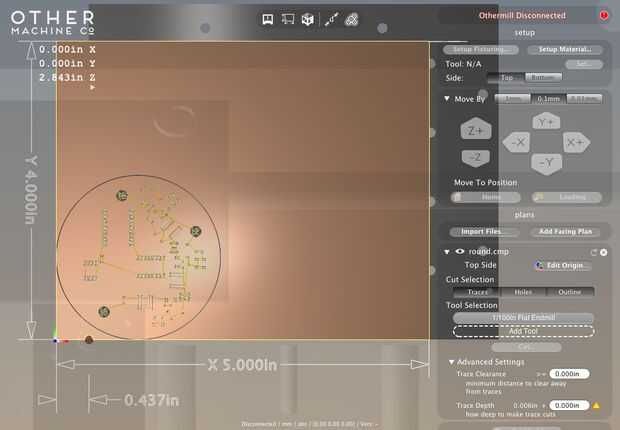
Task: Reload the round.cmp plan file
Action: click(594, 252)
